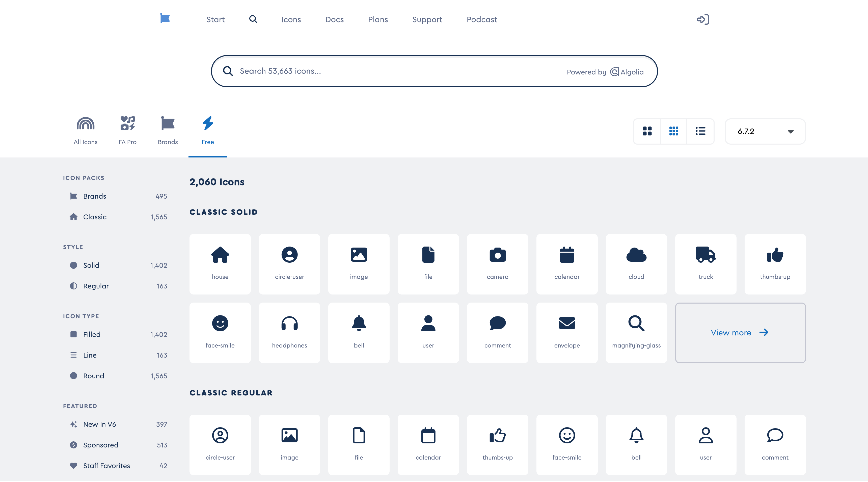Click the sign-in arrow icon at top right

coord(703,19)
